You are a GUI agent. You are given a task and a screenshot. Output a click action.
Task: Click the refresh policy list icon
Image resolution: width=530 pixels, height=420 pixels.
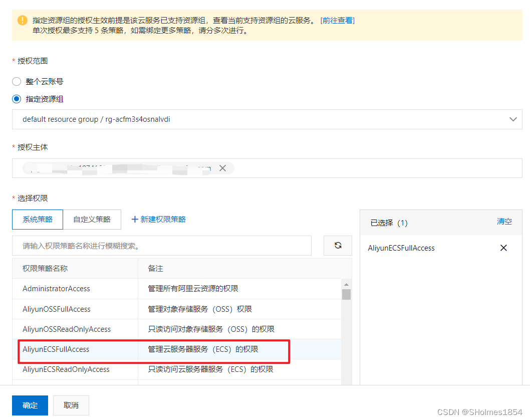click(338, 246)
